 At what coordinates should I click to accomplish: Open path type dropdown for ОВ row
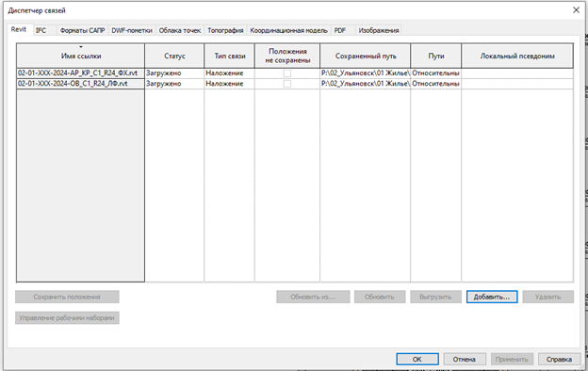click(x=435, y=84)
